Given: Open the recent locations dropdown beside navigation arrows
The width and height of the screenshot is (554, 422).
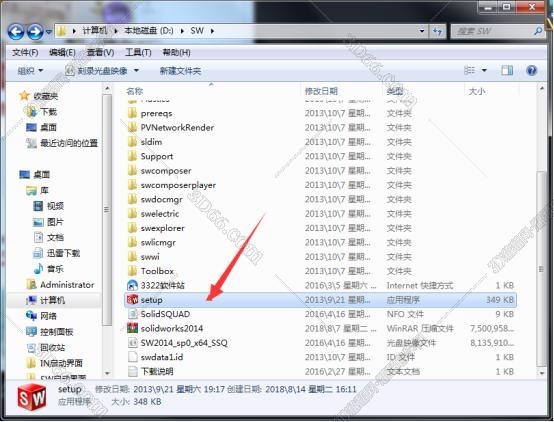Looking at the screenshot, I should (x=49, y=32).
